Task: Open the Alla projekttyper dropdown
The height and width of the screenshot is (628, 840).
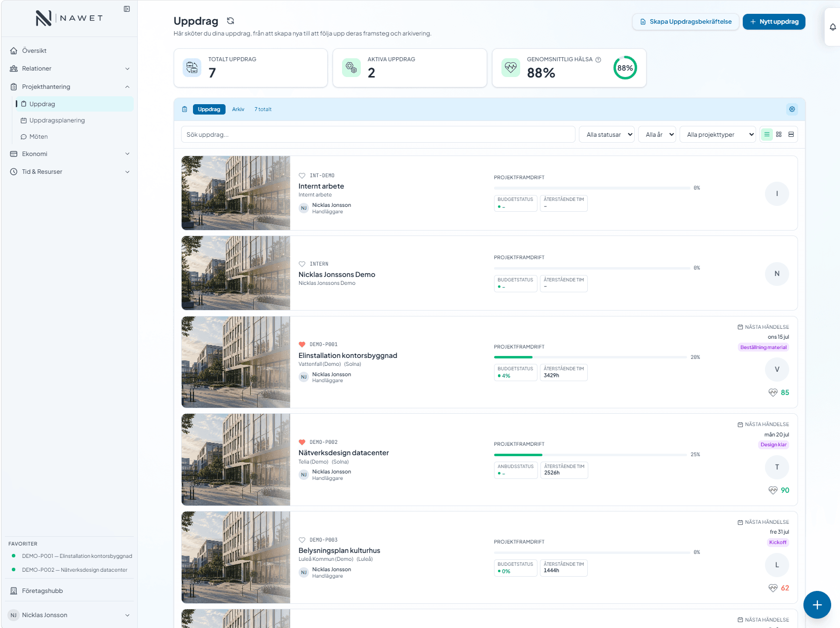Action: pyautogui.click(x=718, y=134)
